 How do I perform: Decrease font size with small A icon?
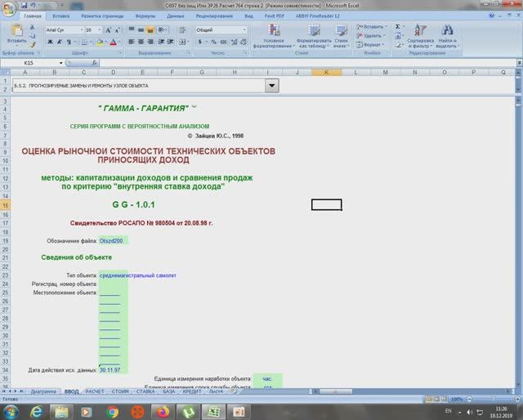point(118,30)
